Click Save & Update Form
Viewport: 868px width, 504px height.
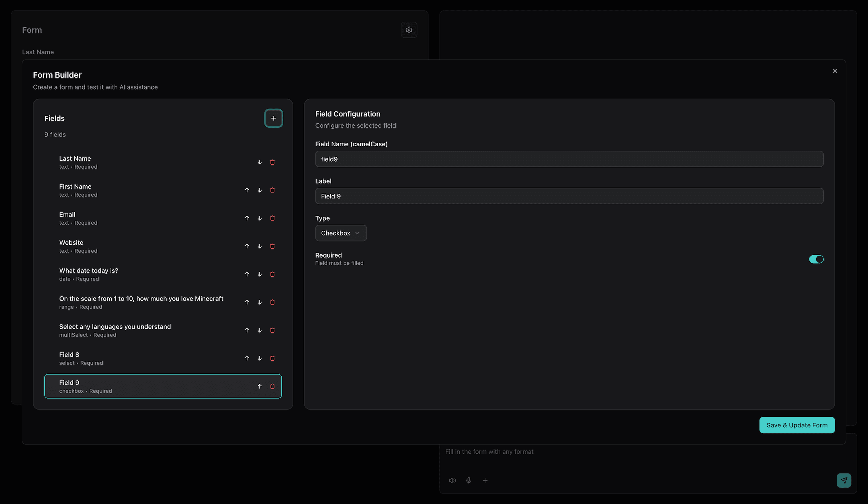pyautogui.click(x=796, y=425)
